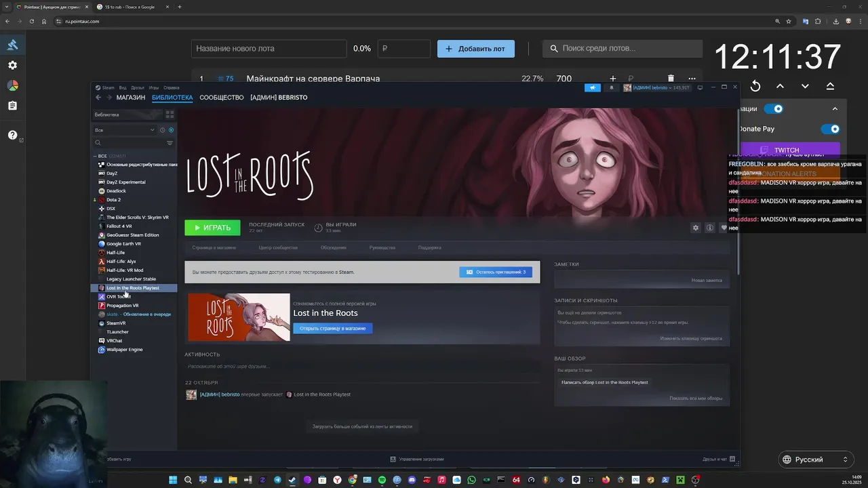Open Discord from the Windows taskbar

pos(412,480)
